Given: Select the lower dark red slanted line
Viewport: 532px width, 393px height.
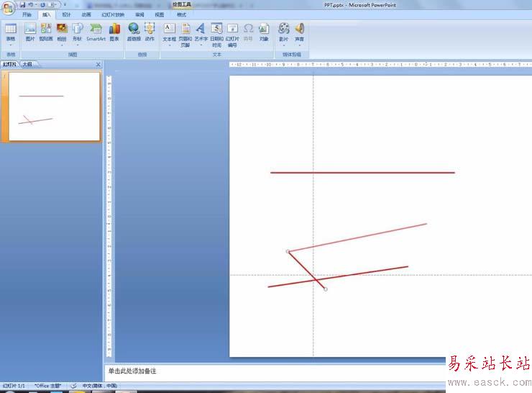Looking at the screenshot, I should point(338,276).
